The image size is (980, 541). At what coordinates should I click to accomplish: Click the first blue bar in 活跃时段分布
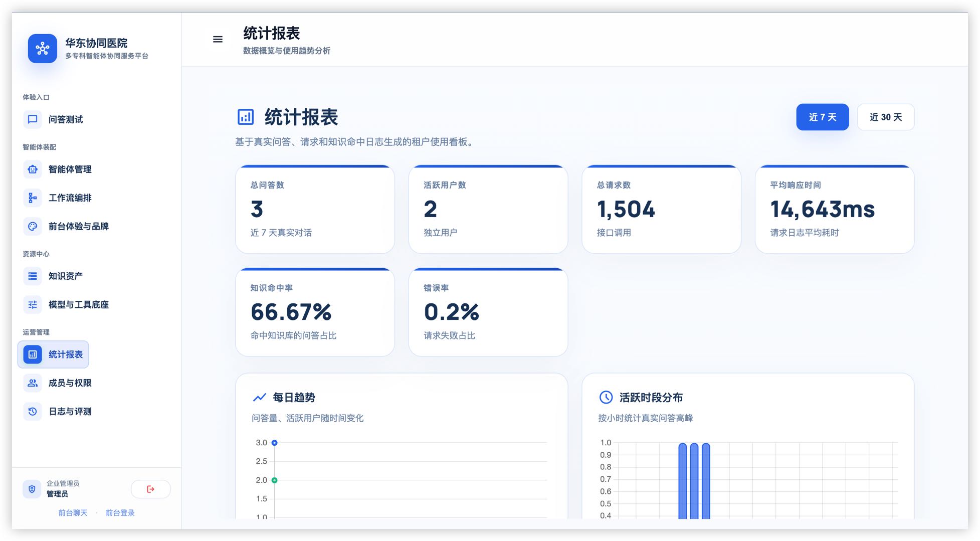(682, 481)
